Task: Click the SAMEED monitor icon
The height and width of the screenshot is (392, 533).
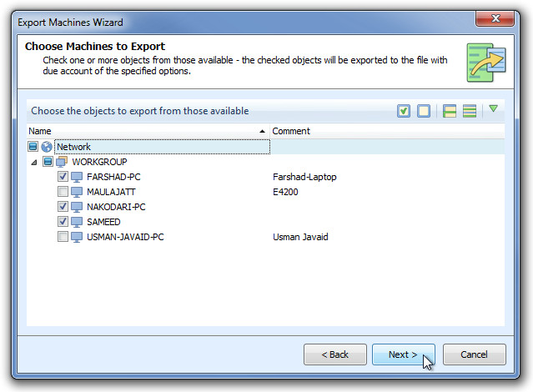Action: click(77, 222)
